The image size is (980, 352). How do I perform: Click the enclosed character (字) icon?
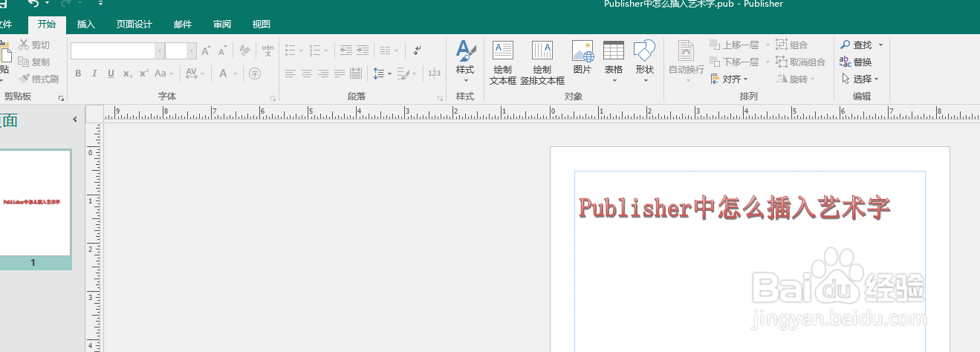click(x=255, y=74)
